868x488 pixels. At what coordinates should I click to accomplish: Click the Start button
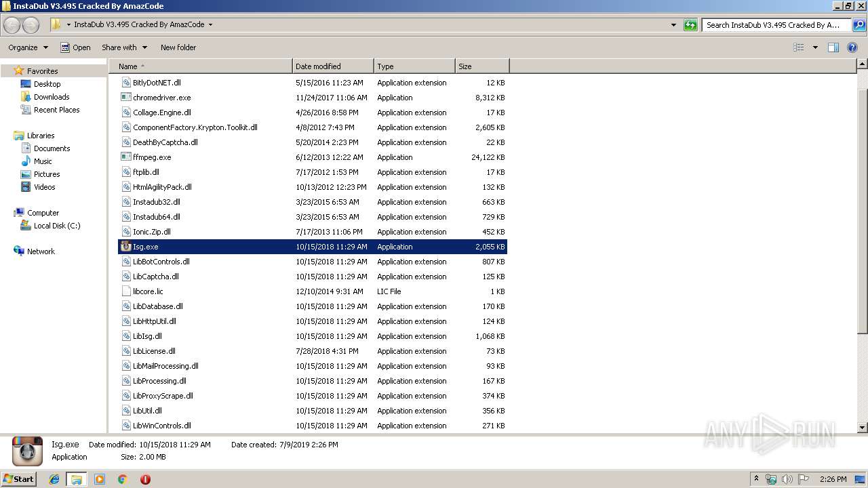19,479
